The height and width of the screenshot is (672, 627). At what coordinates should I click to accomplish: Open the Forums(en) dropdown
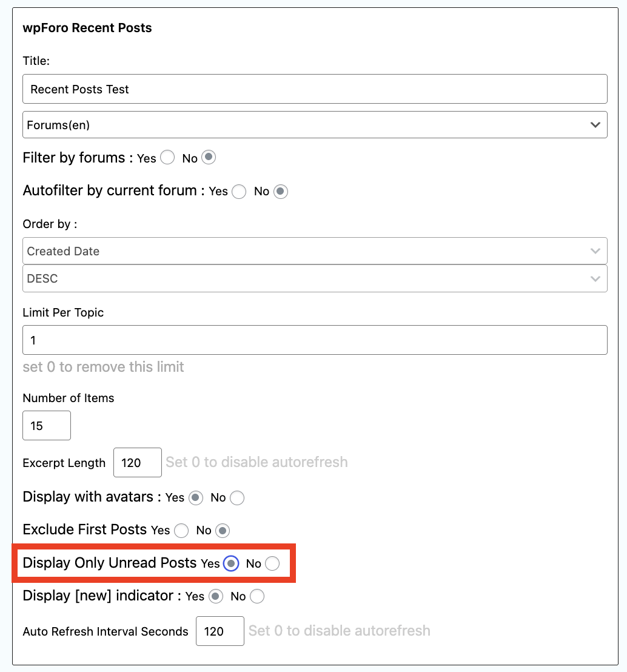(x=315, y=124)
